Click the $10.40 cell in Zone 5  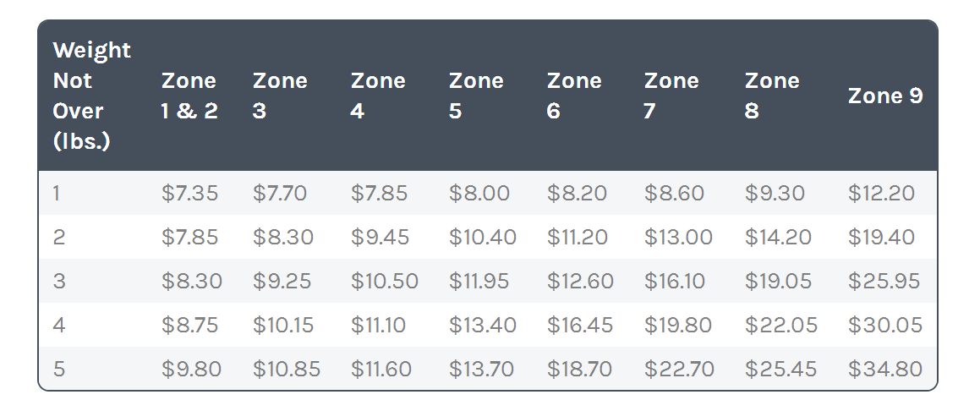click(x=483, y=238)
